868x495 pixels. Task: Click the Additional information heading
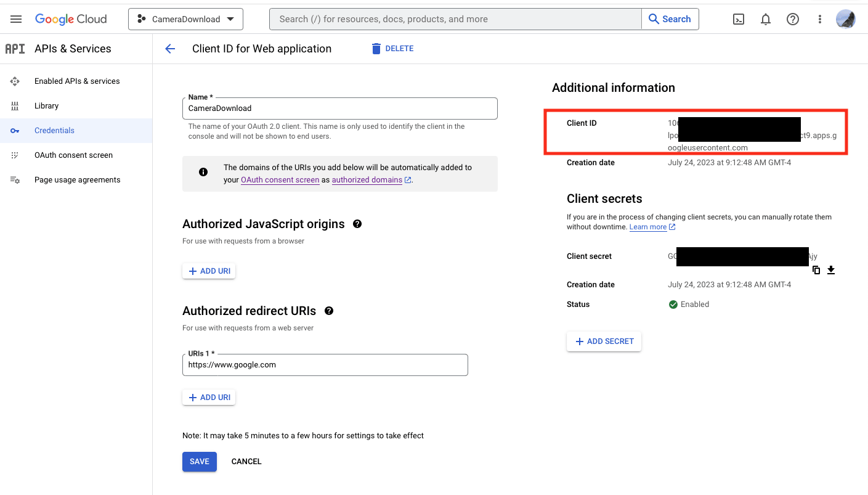click(614, 88)
